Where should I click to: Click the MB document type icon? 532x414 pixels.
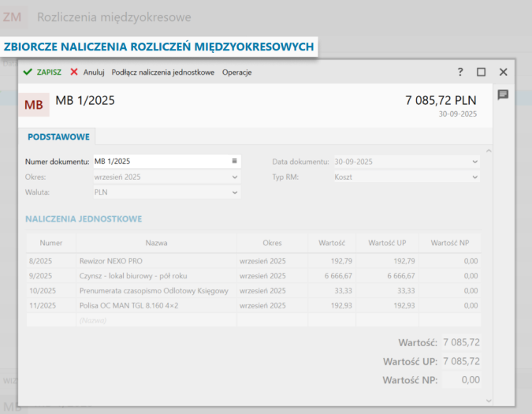click(34, 104)
